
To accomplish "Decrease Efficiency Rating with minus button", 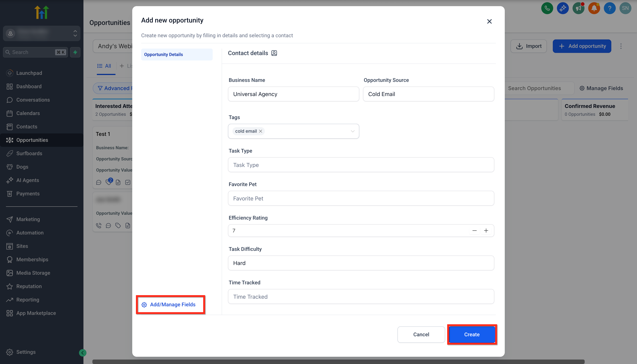I will click(474, 231).
